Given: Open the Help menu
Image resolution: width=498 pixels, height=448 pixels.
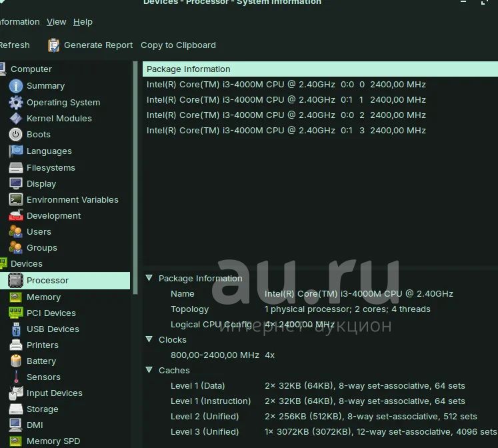Looking at the screenshot, I should pos(83,22).
